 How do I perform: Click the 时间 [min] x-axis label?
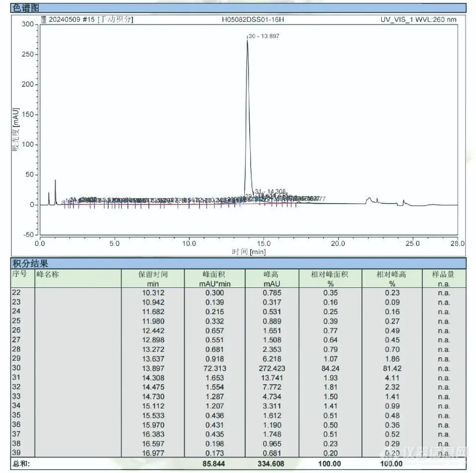pyautogui.click(x=249, y=252)
